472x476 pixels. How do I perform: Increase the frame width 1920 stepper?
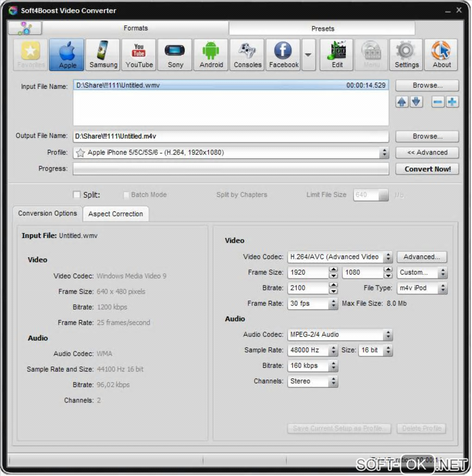click(x=333, y=270)
